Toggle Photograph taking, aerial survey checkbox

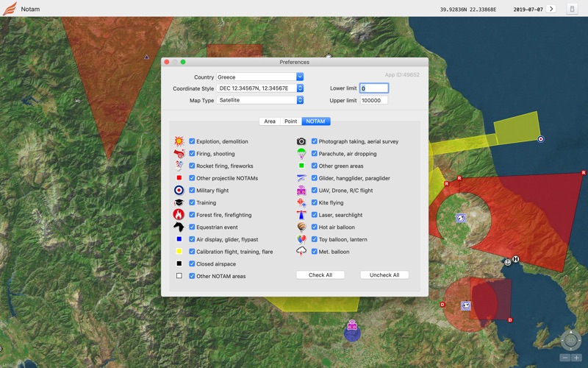(x=315, y=141)
